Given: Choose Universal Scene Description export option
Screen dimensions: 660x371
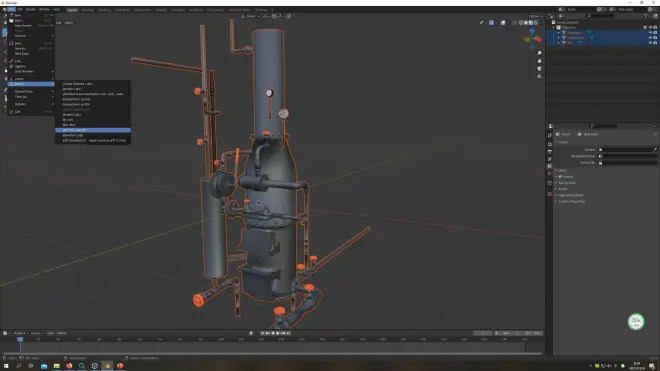Looking at the screenshot, I should 93,94.
